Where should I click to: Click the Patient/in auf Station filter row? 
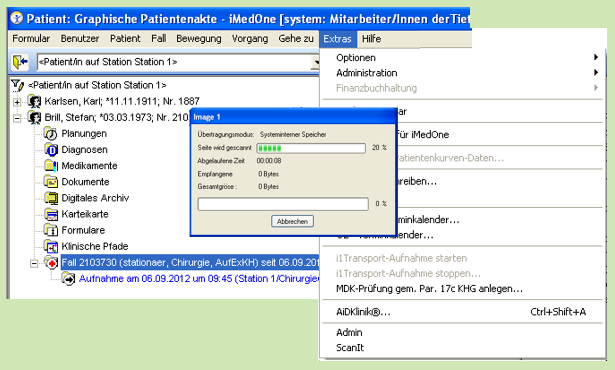click(x=97, y=85)
